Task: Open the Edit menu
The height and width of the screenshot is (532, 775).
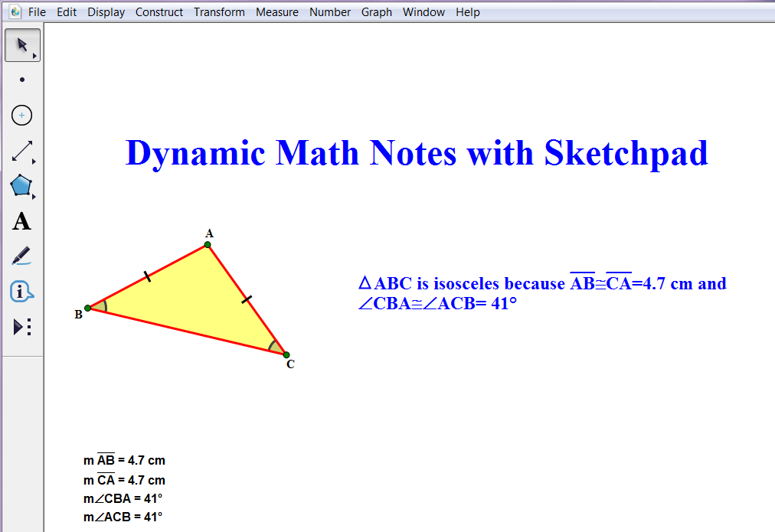Action: [66, 11]
